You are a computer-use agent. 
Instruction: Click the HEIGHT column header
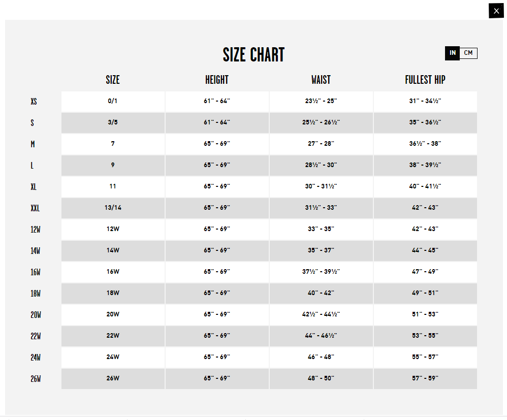tap(217, 80)
